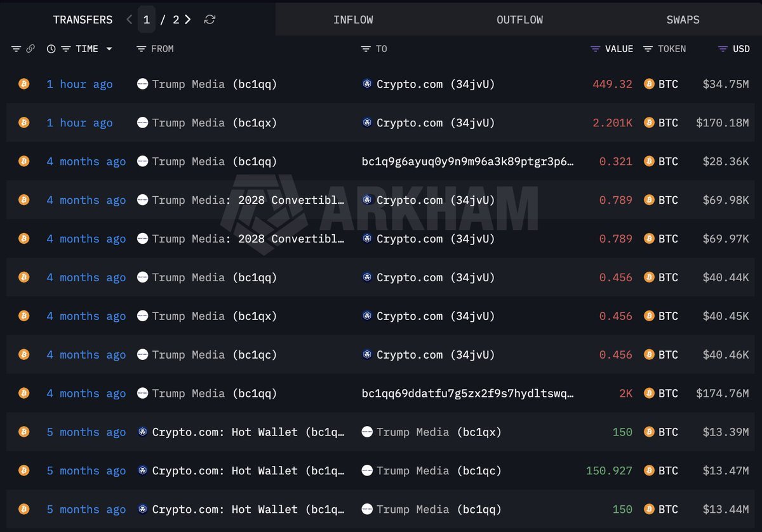762x532 pixels.
Task: Click the $40.45K USD amount
Action: click(x=726, y=316)
